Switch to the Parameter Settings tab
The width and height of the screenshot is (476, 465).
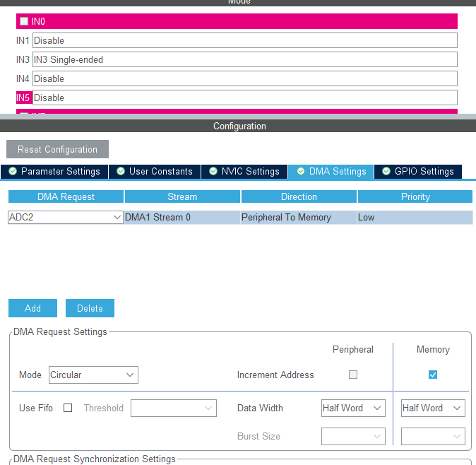click(54, 172)
